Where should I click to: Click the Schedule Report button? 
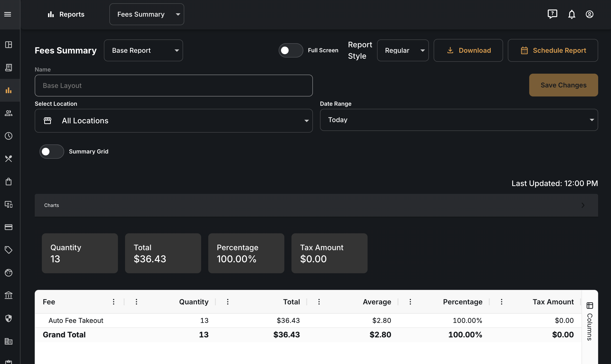click(553, 50)
